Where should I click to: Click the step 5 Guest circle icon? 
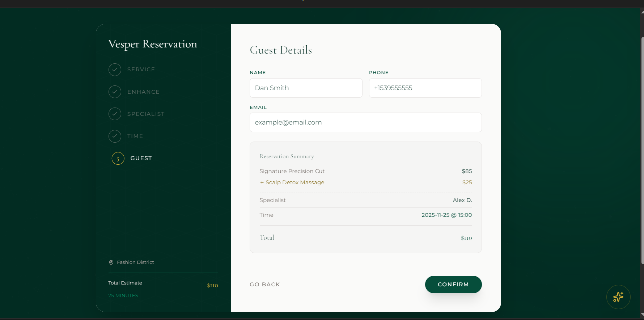pyautogui.click(x=118, y=158)
